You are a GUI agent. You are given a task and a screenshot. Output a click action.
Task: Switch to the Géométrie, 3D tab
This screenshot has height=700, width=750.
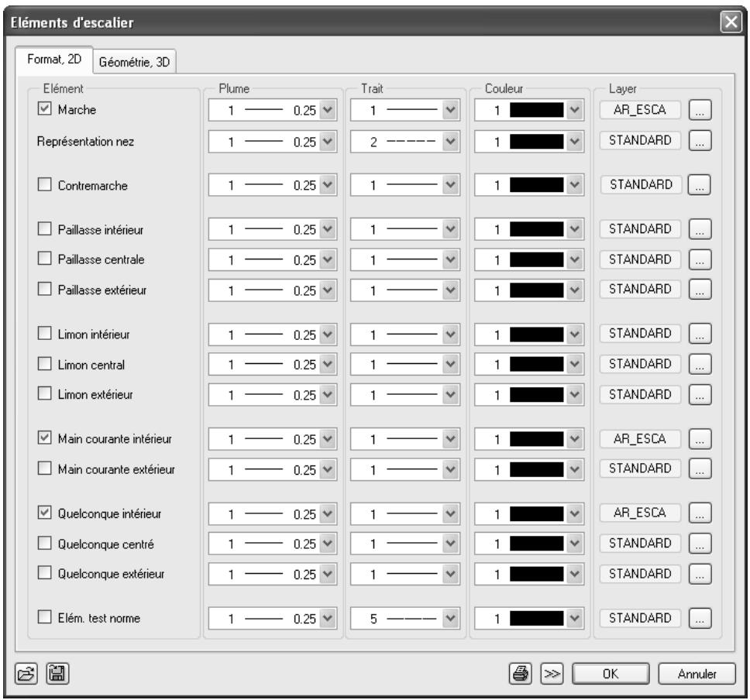click(134, 62)
